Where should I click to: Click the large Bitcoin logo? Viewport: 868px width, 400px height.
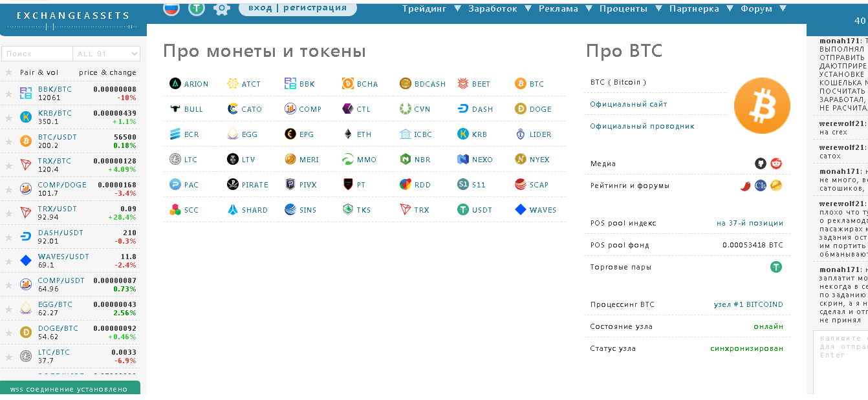(x=762, y=106)
